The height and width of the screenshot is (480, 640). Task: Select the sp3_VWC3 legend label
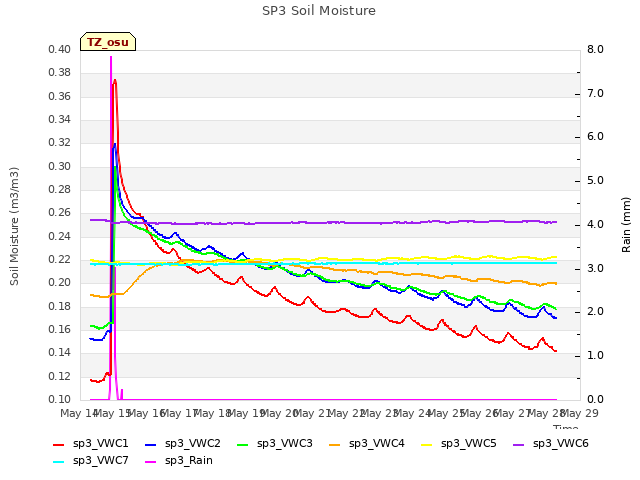[x=284, y=443]
